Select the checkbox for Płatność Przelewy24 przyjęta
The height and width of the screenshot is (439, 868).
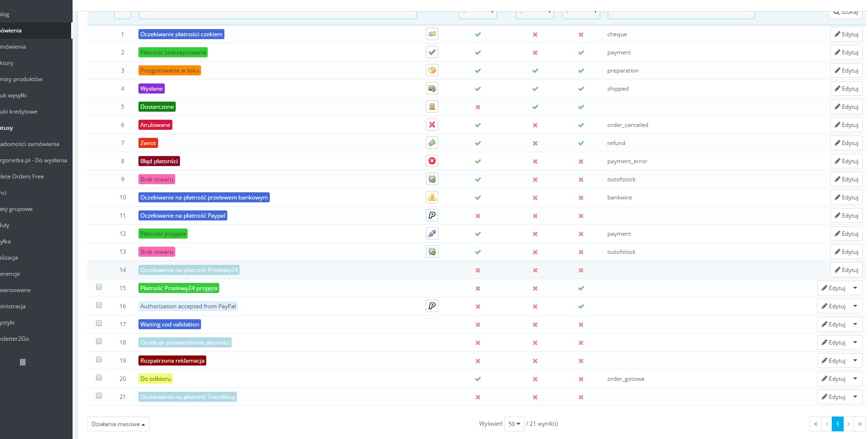pyautogui.click(x=99, y=287)
